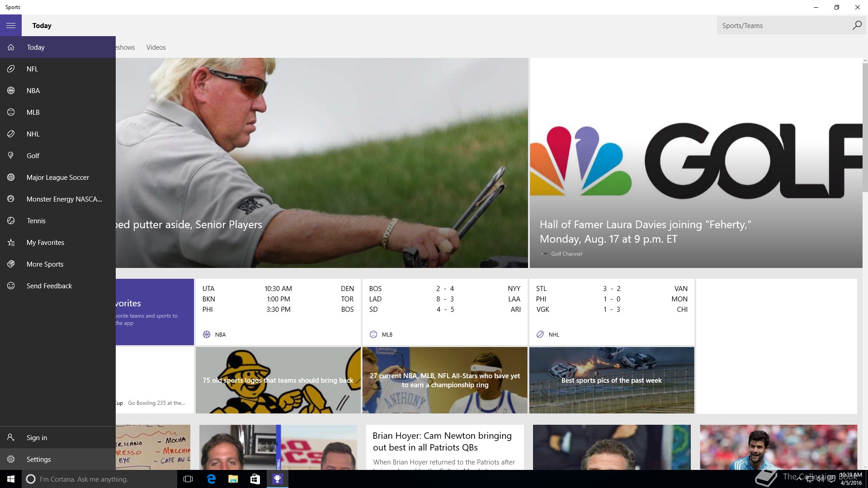
Task: Select the NBA basketball icon
Action: pyautogui.click(x=11, y=91)
